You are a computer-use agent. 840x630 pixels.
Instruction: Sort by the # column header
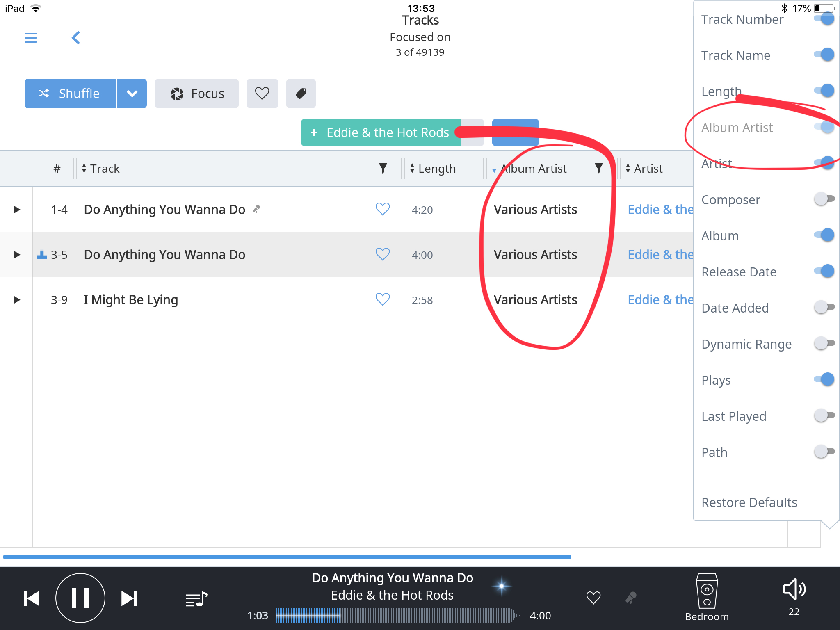57,169
